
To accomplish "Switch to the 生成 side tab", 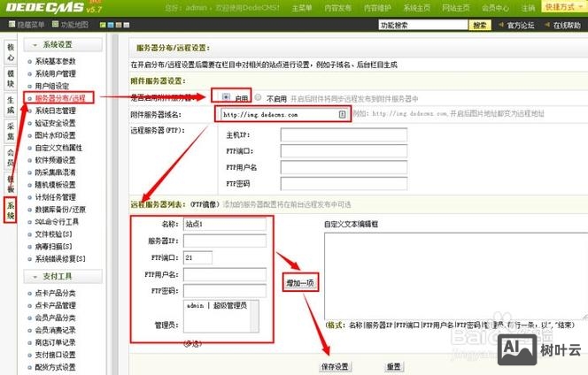I will coord(11,105).
